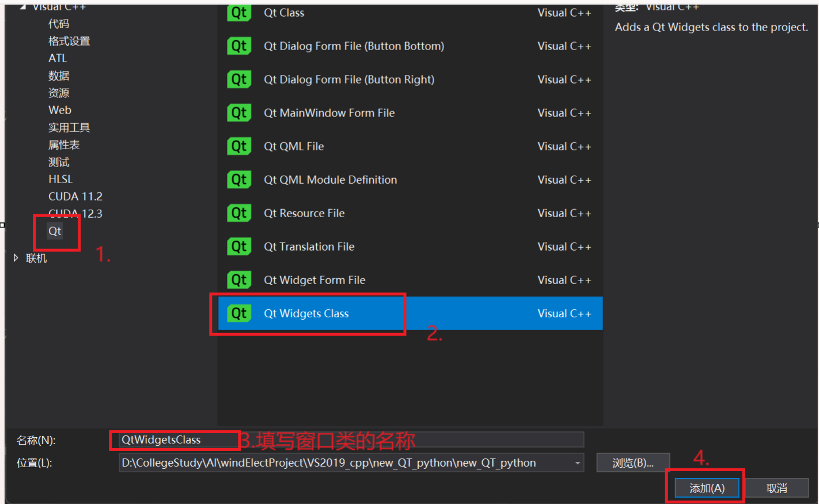The width and height of the screenshot is (819, 504).
Task: Select Qt MainWindow Form File template
Action: 410,113
